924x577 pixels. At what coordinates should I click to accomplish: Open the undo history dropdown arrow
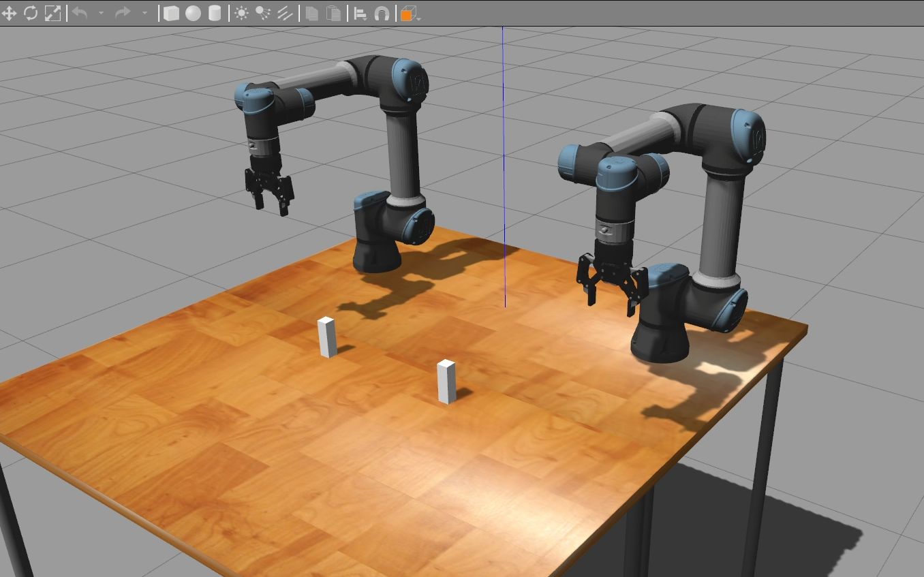(101, 14)
